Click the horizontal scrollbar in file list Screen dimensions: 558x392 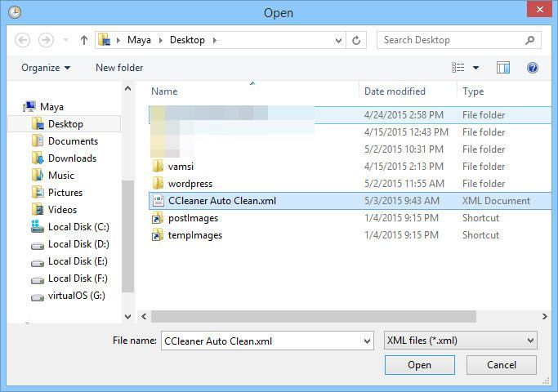tap(313, 316)
